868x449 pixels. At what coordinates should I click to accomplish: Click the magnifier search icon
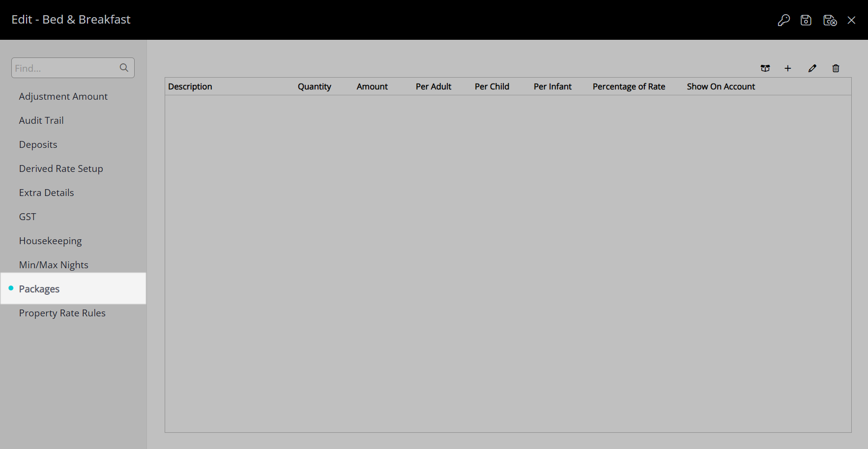click(124, 68)
